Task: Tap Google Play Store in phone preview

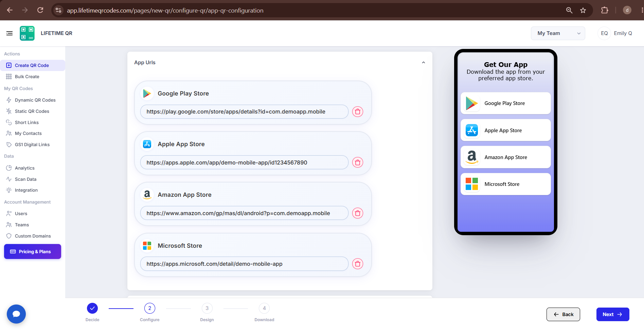Action: tap(505, 103)
